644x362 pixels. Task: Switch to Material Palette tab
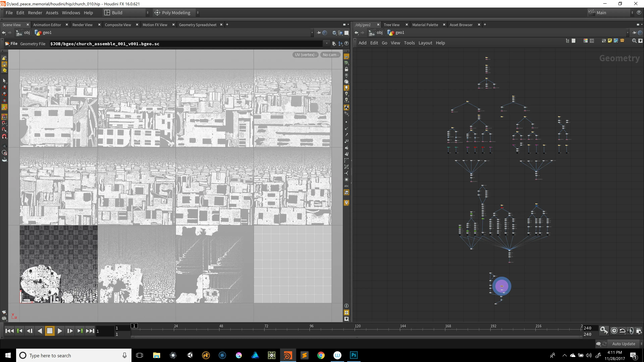pos(425,25)
